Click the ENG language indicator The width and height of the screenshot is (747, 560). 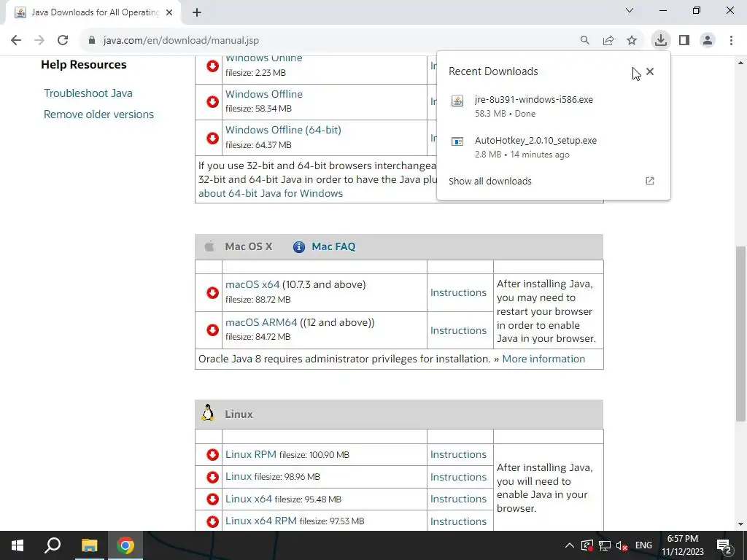(x=643, y=545)
